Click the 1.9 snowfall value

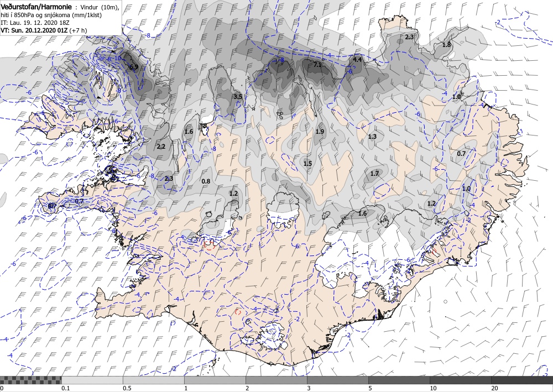pos(320,132)
